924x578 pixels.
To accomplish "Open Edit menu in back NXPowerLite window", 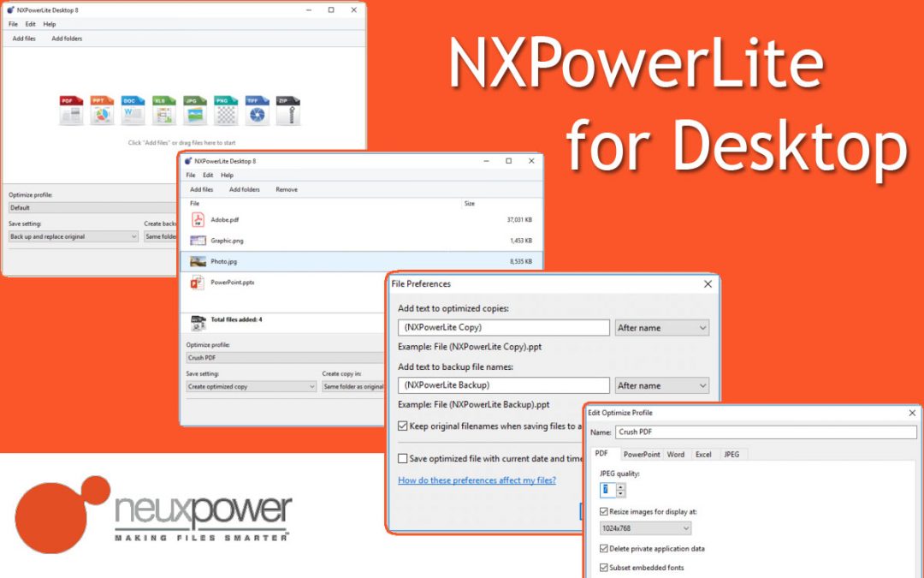I will (x=30, y=24).
